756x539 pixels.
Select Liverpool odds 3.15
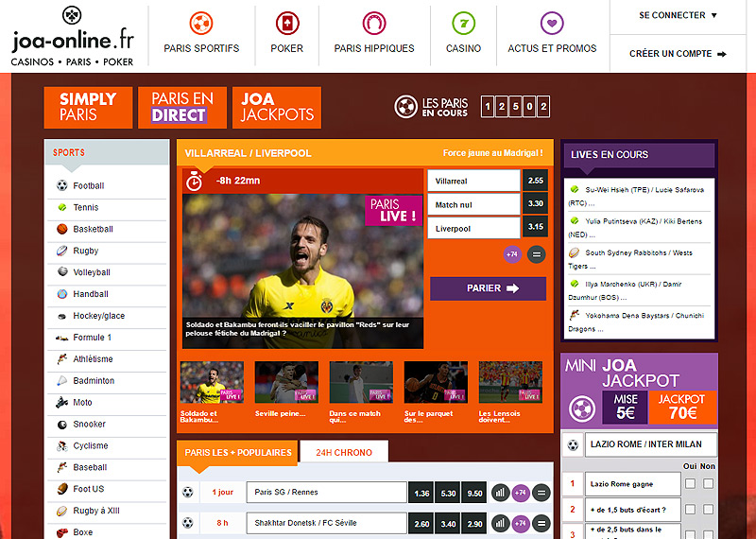coord(535,227)
